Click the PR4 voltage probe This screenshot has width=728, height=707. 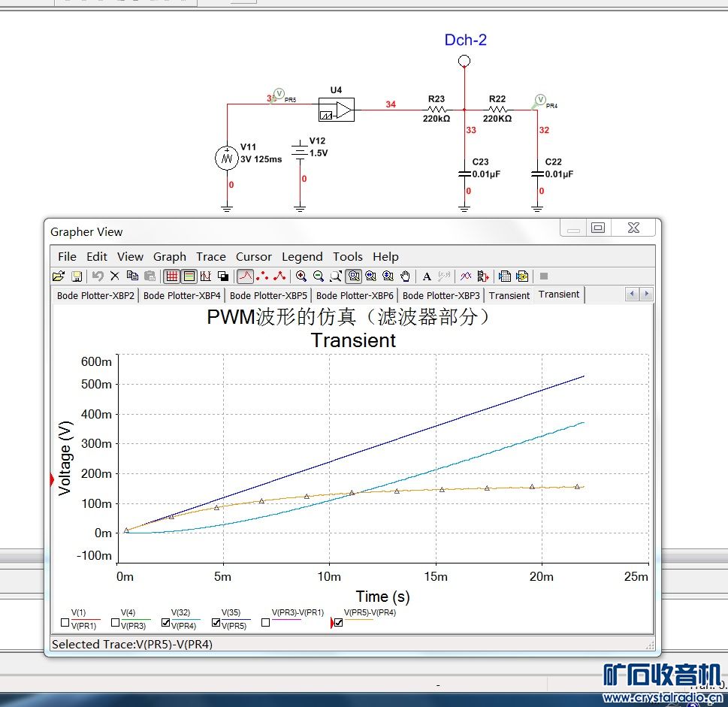(x=540, y=100)
